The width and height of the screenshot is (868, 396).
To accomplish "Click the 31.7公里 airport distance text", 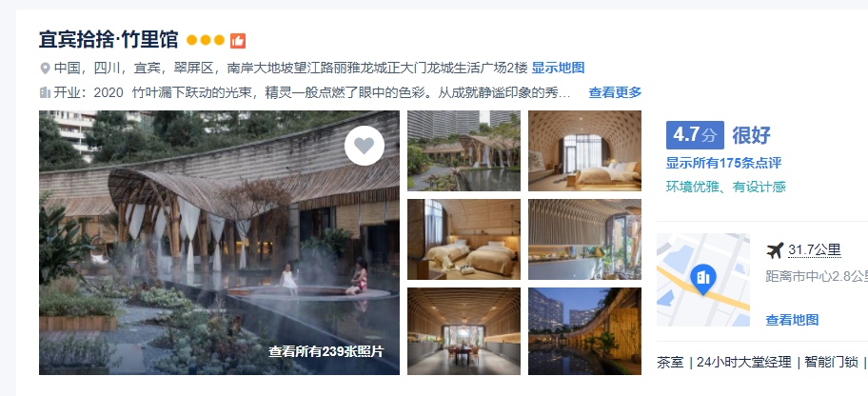I will 815,250.
